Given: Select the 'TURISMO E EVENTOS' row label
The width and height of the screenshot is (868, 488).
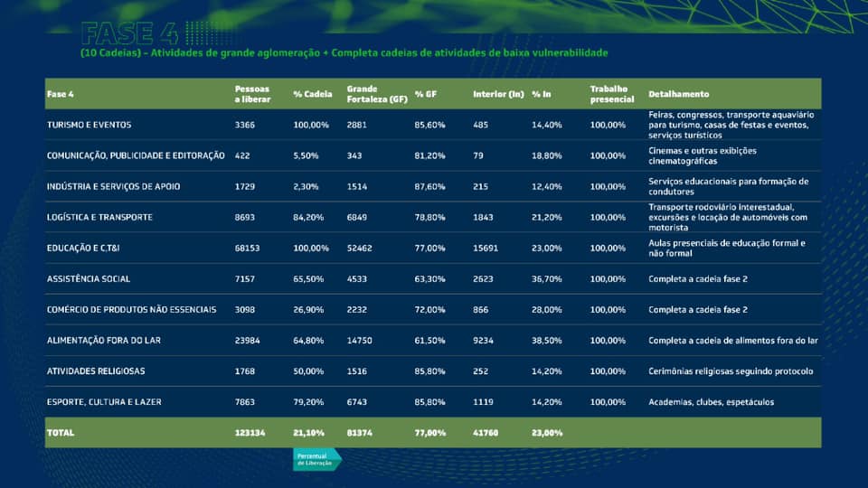Looking at the screenshot, I should pyautogui.click(x=89, y=125).
